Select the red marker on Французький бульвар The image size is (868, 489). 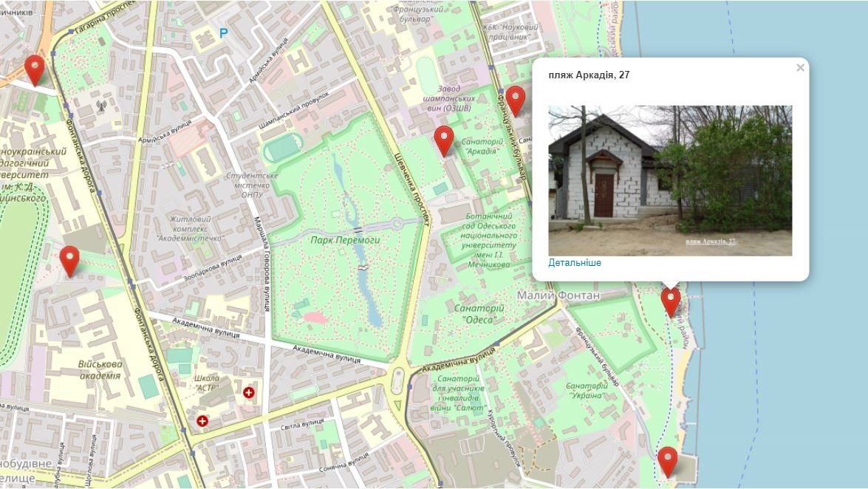(x=516, y=100)
